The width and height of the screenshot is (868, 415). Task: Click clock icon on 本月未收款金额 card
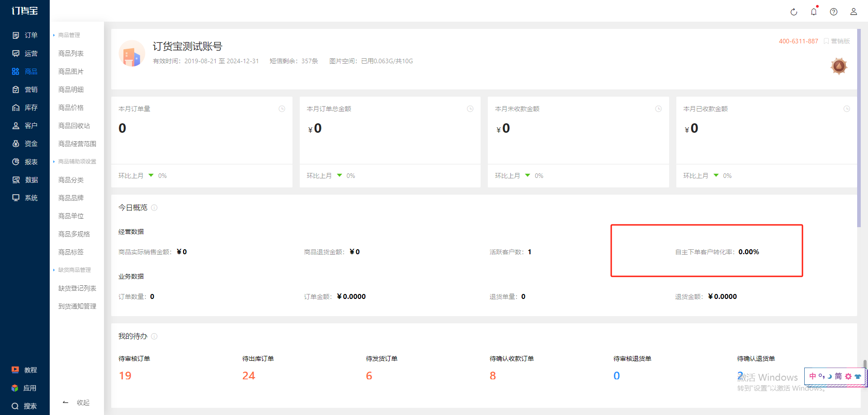point(659,109)
